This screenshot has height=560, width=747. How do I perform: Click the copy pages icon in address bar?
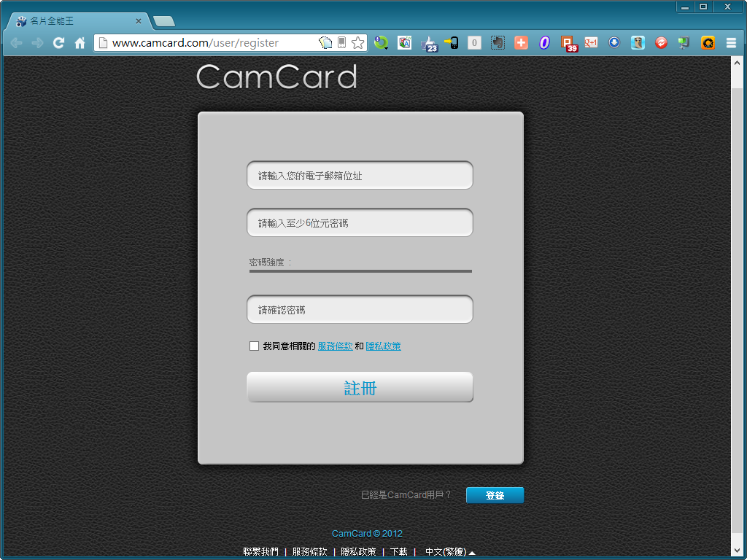point(325,43)
